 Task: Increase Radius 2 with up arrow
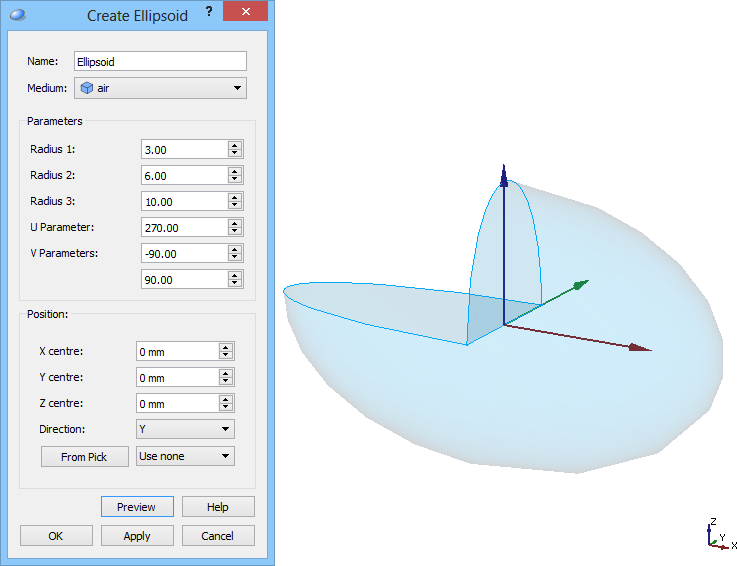tap(235, 171)
